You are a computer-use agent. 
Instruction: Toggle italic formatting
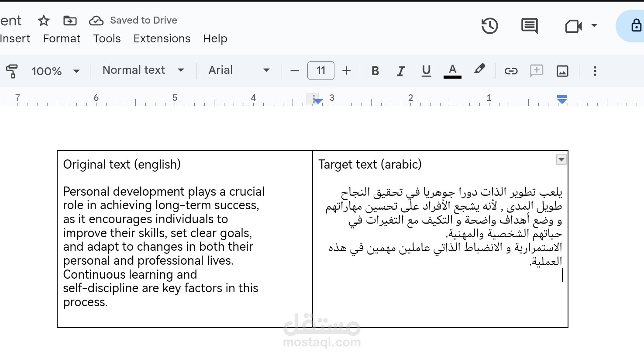400,70
